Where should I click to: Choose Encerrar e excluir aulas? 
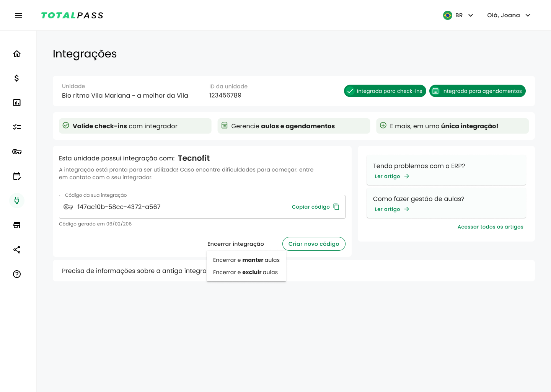tap(246, 272)
